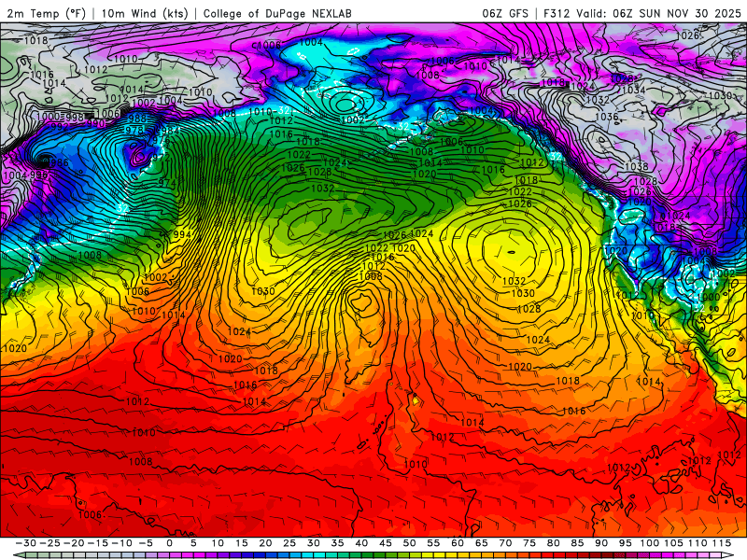This screenshot has width=747, height=560.
Task: Click the 976 isobar label
Action: pyautogui.click(x=162, y=140)
